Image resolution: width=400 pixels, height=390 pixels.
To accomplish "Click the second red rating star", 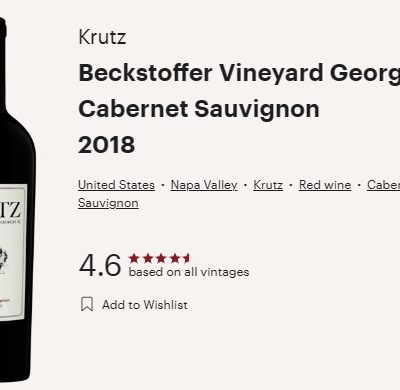I will tap(148, 258).
